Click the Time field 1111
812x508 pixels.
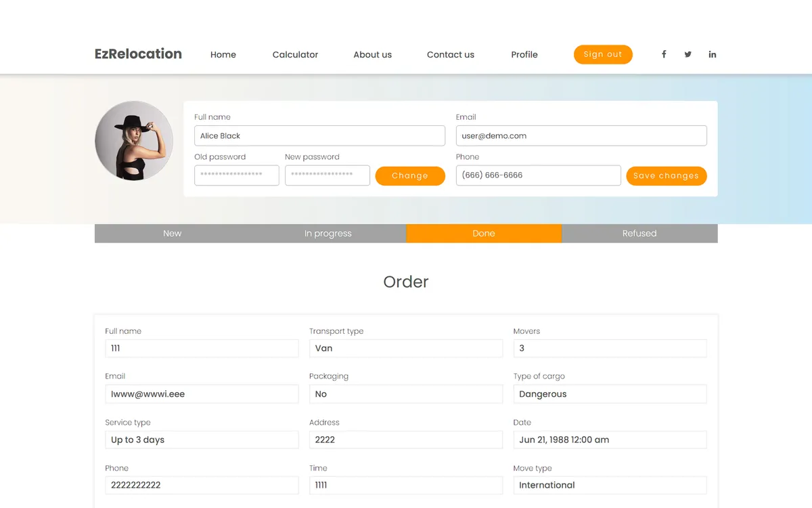click(406, 485)
